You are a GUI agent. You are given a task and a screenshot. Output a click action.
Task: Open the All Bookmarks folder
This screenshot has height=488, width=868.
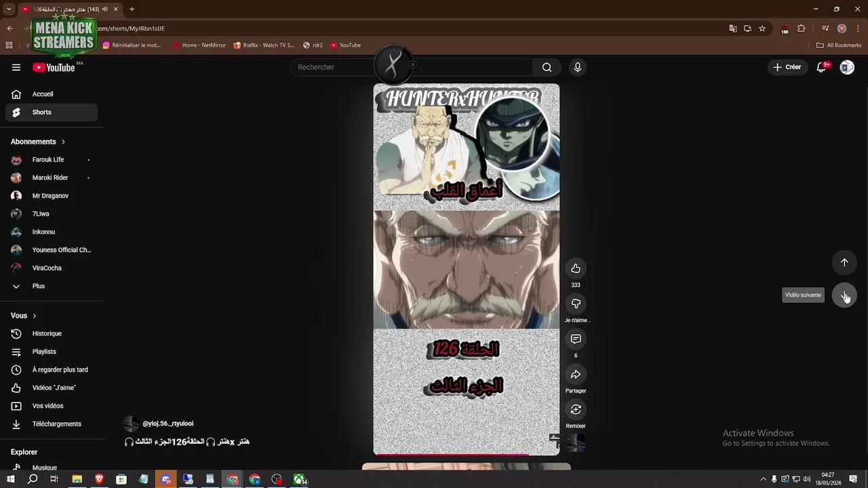point(839,45)
